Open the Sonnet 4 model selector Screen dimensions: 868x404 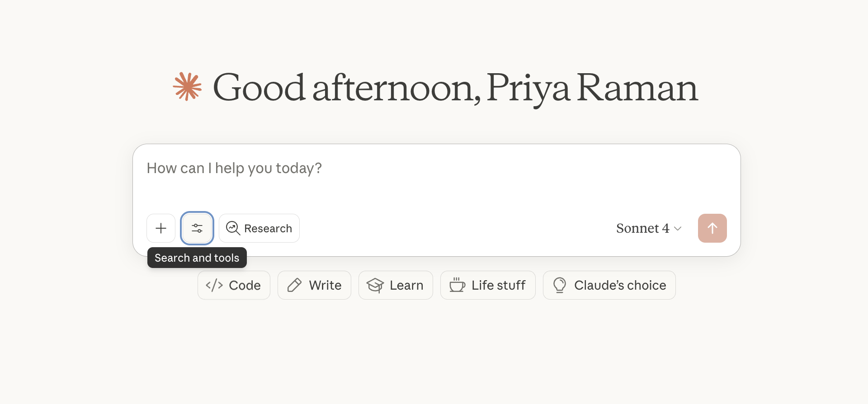643,228
